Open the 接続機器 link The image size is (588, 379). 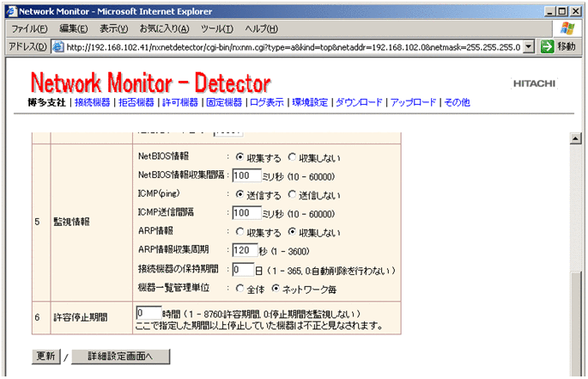coord(92,102)
